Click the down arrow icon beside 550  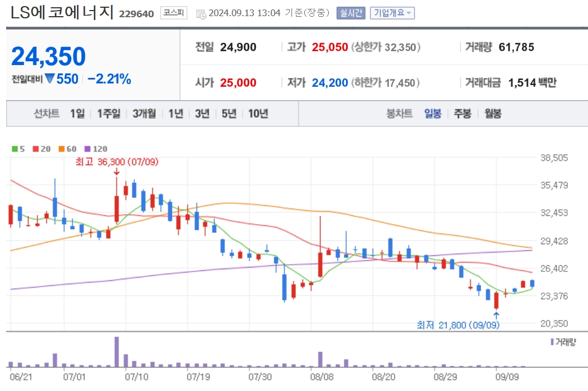pyautogui.click(x=50, y=79)
